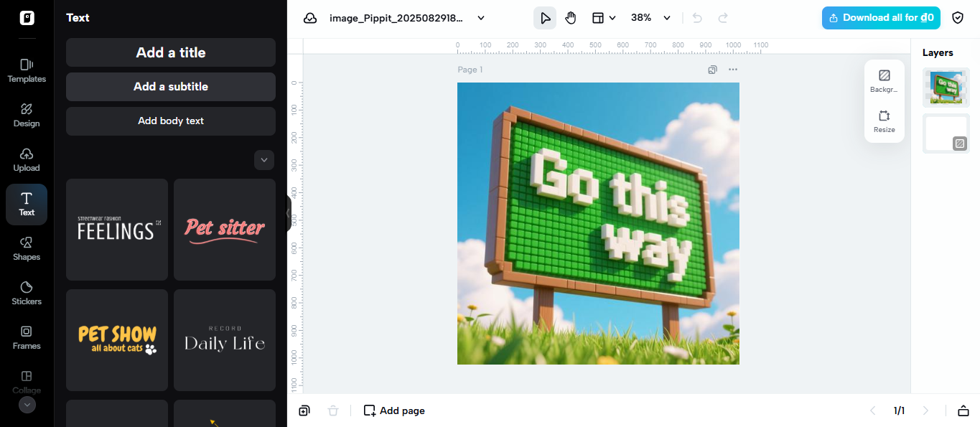Click the 38% zoom level value
Image resolution: width=980 pixels, height=427 pixels.
click(641, 18)
